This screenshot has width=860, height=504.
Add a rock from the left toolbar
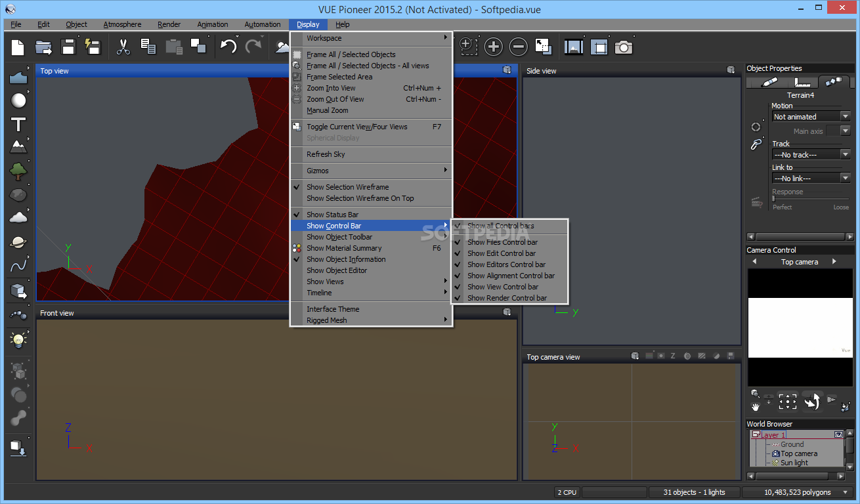(x=18, y=195)
